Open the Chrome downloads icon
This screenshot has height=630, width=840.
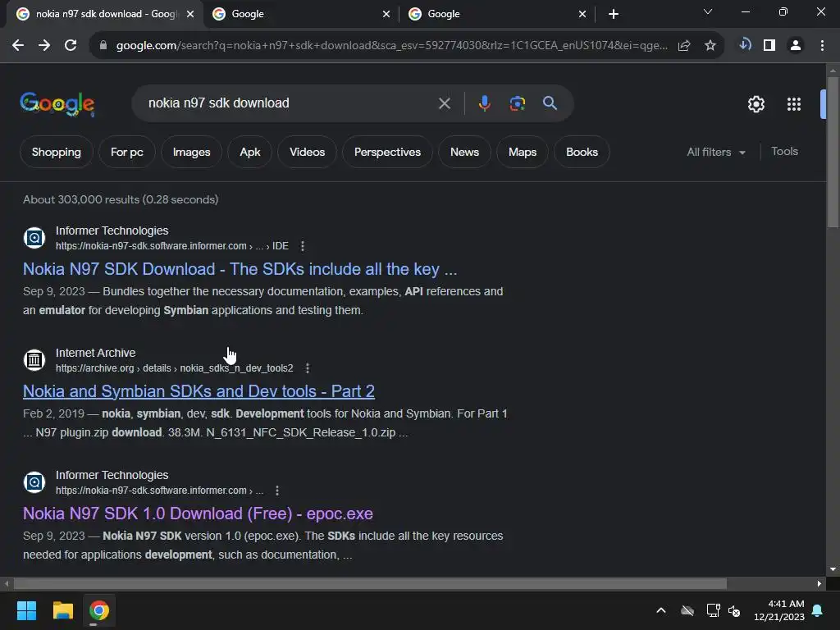click(745, 45)
